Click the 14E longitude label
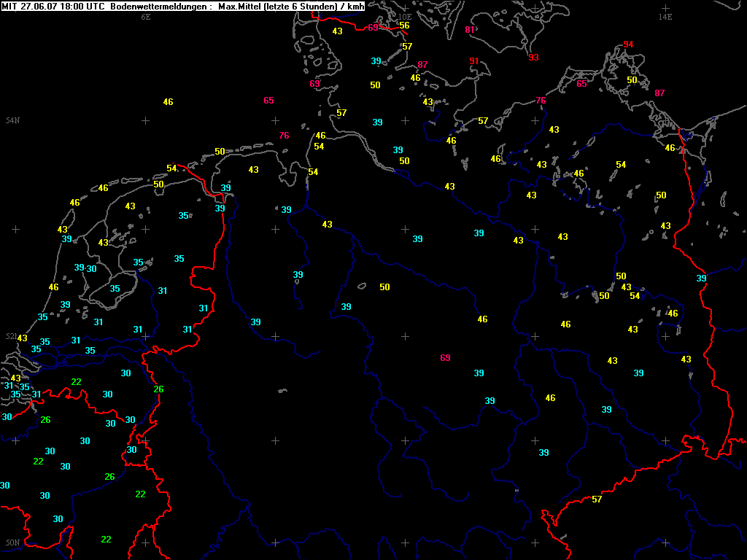The height and width of the screenshot is (560, 747). [x=665, y=16]
